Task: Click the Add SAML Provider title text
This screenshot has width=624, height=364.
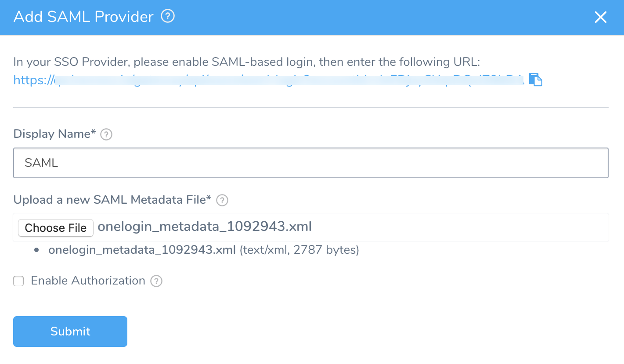Action: [83, 17]
